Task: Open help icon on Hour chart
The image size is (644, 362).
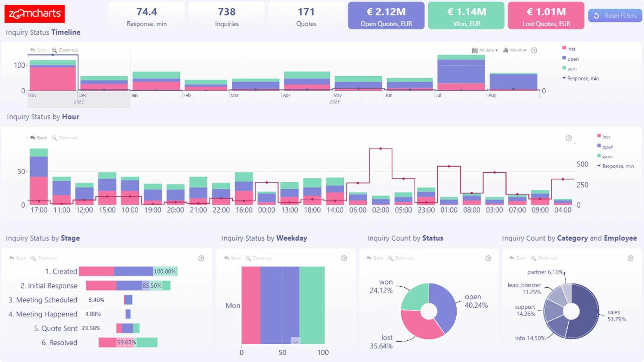Action: (569, 138)
